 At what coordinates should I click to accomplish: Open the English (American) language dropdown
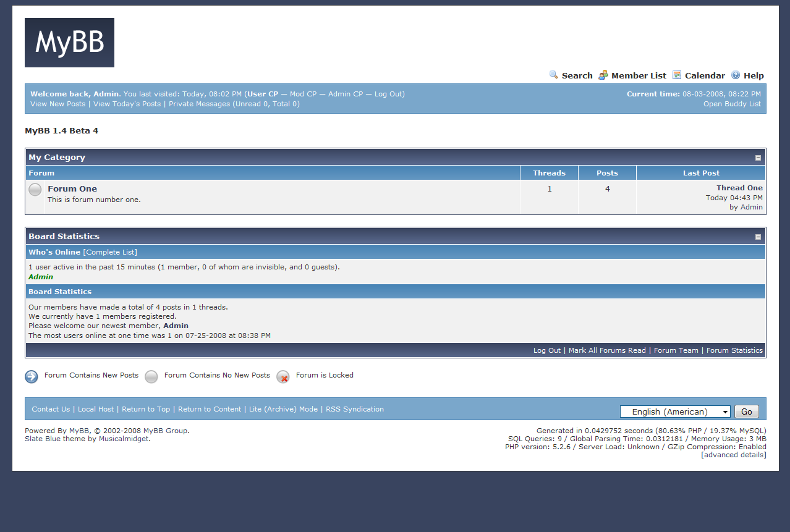pyautogui.click(x=674, y=412)
